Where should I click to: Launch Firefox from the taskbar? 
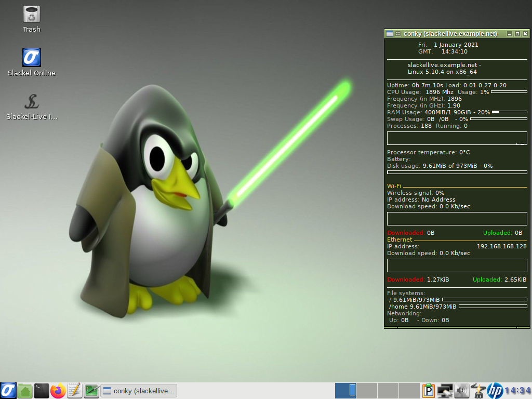tap(58, 391)
